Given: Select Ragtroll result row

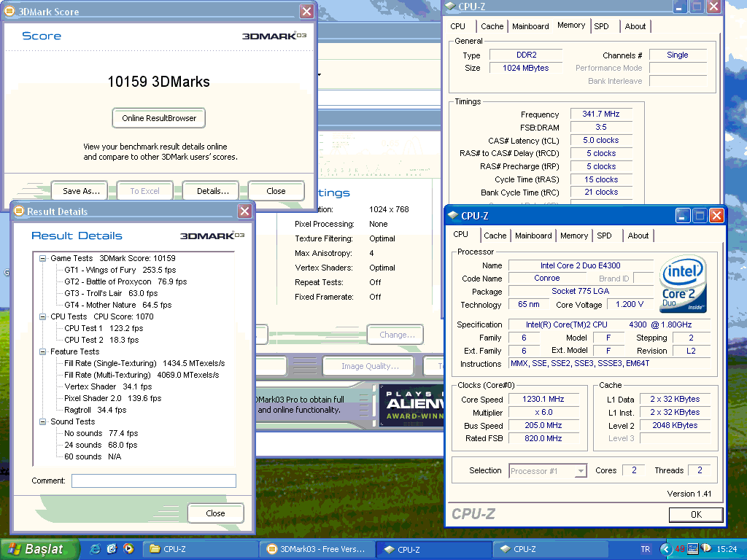Looking at the screenshot, I should [x=96, y=410].
